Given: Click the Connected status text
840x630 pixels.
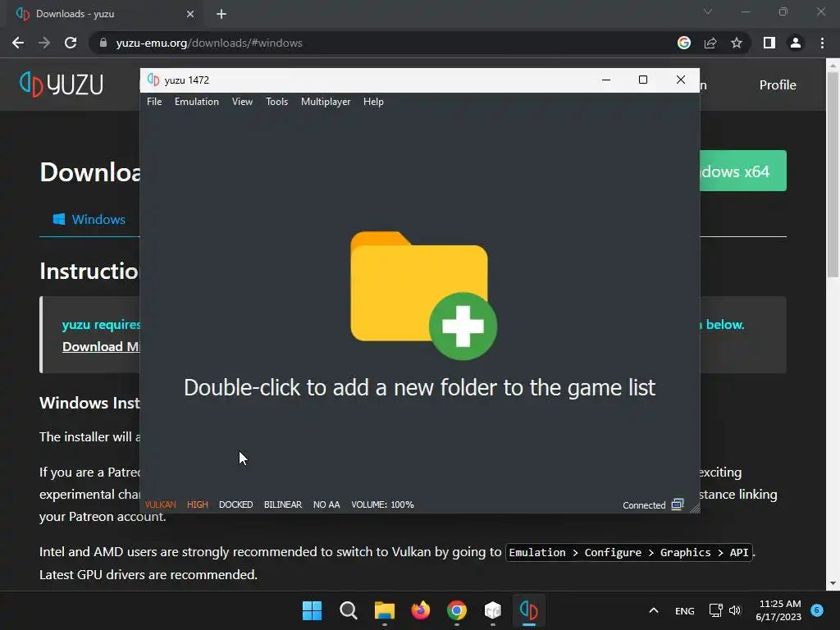Looking at the screenshot, I should pos(644,505).
